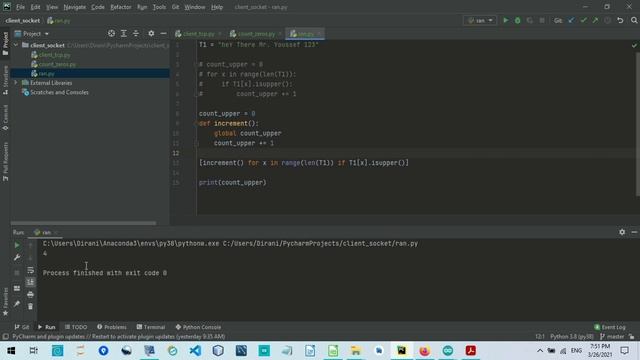This screenshot has height=360, width=640.
Task: Open Windows notification center icon
Action: [x=624, y=351]
